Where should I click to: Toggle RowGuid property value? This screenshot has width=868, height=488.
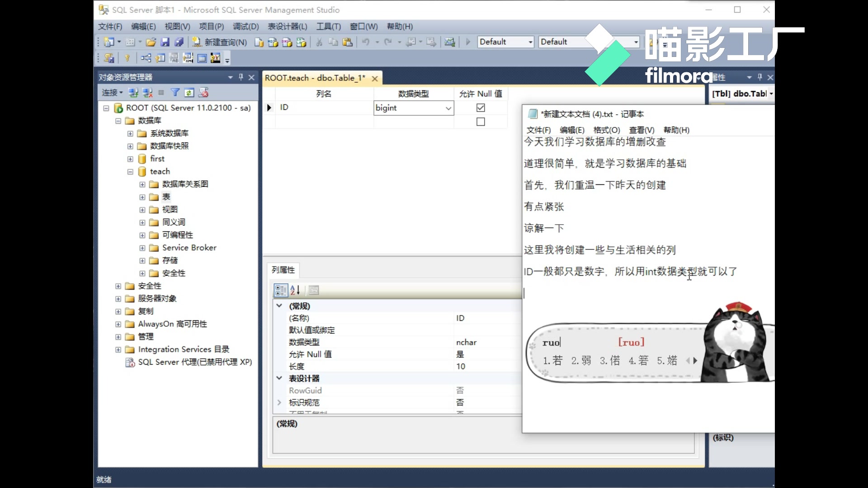(461, 390)
